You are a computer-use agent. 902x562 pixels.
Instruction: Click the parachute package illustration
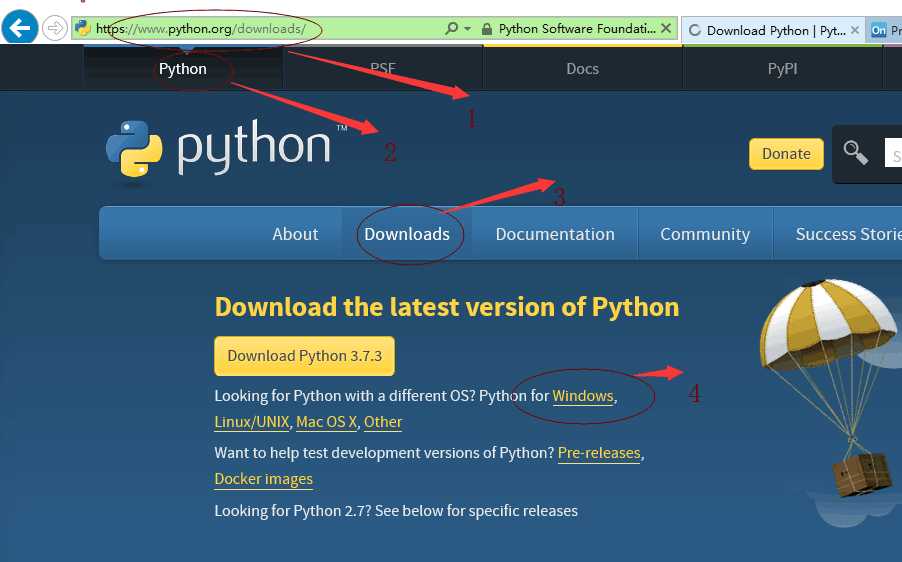click(x=830, y=388)
